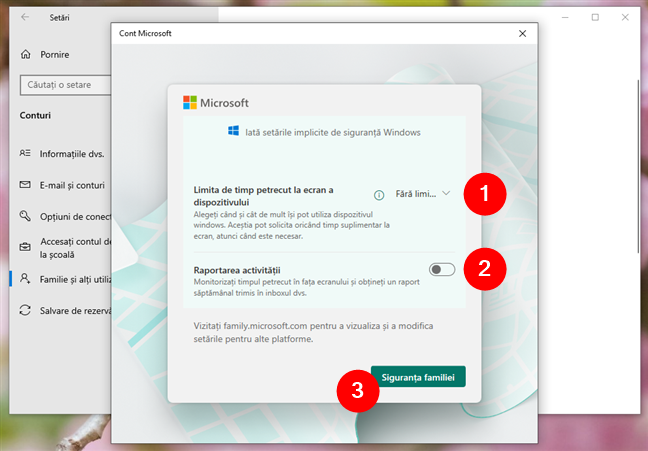Click the Cont Microsoft dialog title bar
Viewport: 648px width, 451px height.
point(300,33)
